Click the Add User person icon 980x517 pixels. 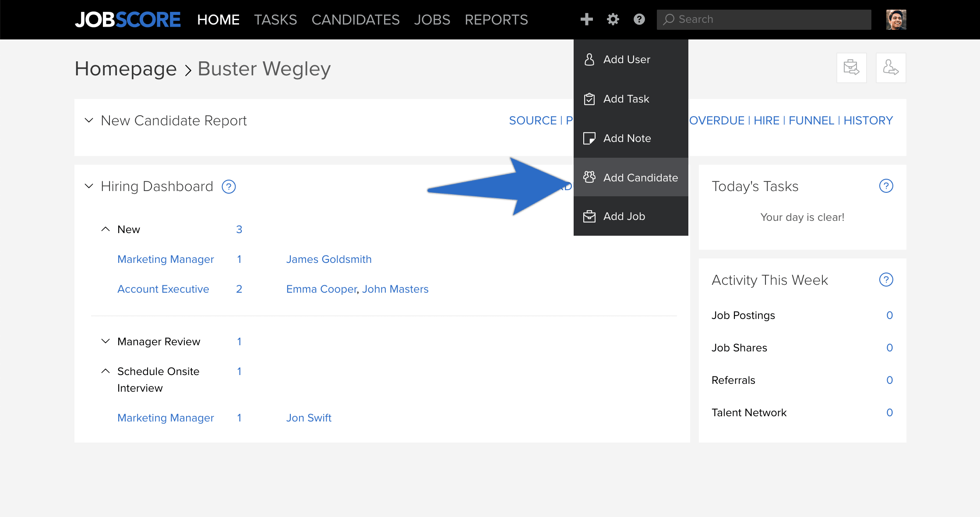(x=589, y=59)
